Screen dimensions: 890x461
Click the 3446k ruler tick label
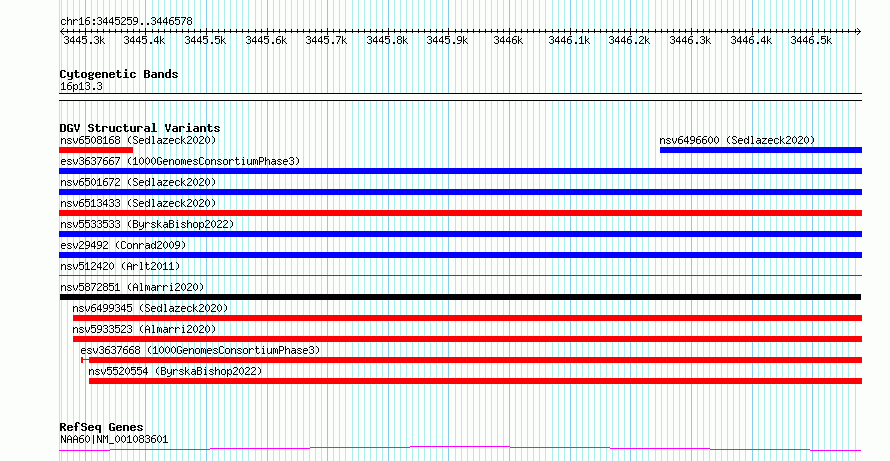pyautogui.click(x=508, y=40)
